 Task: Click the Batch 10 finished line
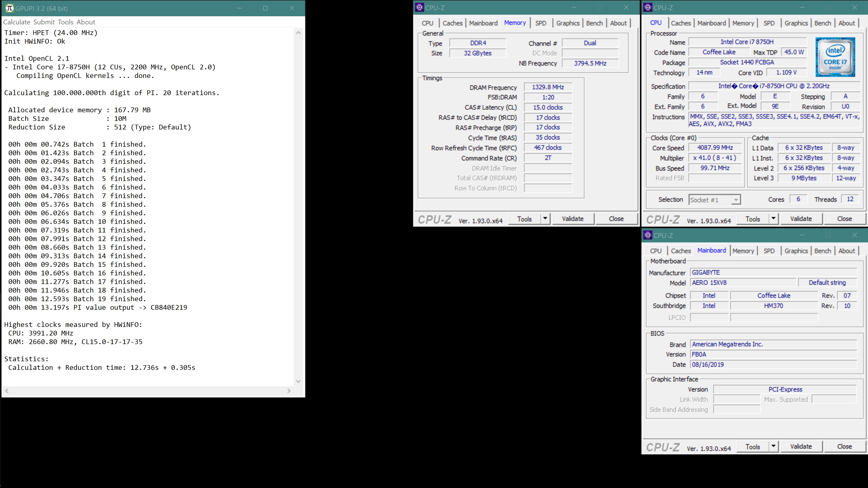(x=77, y=222)
